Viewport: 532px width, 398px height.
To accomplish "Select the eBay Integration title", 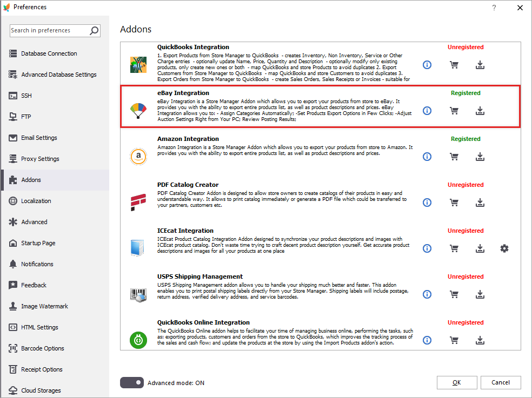I will 183,93.
